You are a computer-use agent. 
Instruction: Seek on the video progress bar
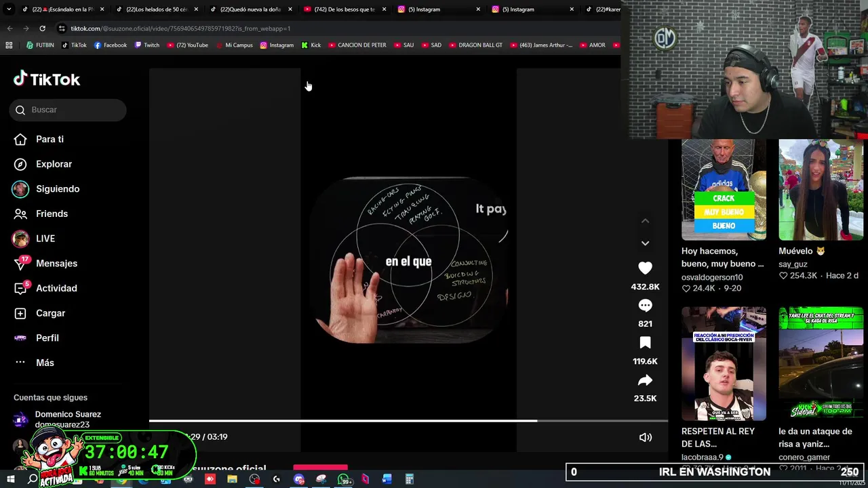408,421
